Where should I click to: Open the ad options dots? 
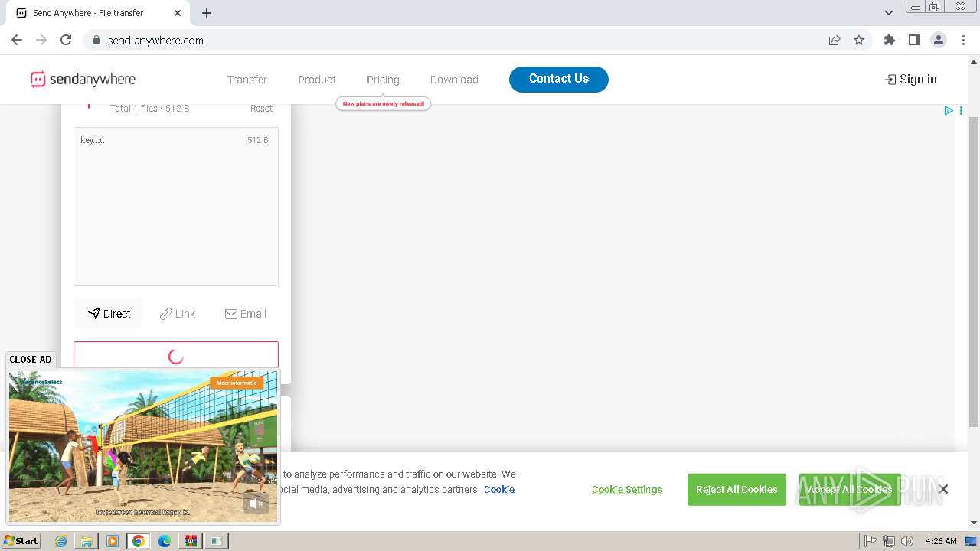tap(961, 111)
